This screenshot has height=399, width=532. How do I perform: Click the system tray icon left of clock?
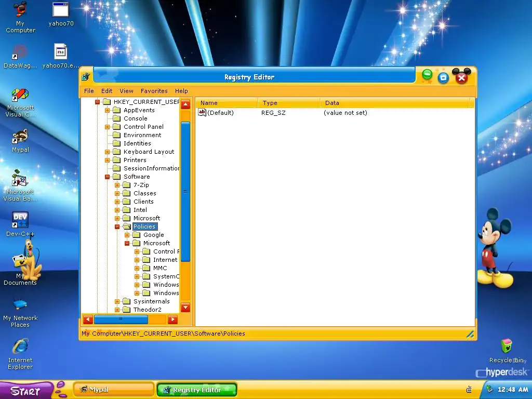469,390
